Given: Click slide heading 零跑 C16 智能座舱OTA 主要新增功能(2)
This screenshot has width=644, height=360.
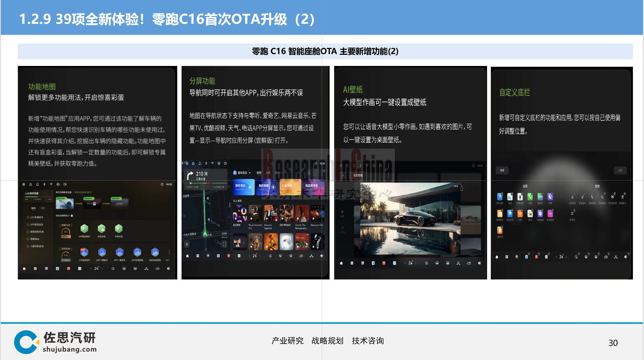Looking at the screenshot, I should [325, 51].
